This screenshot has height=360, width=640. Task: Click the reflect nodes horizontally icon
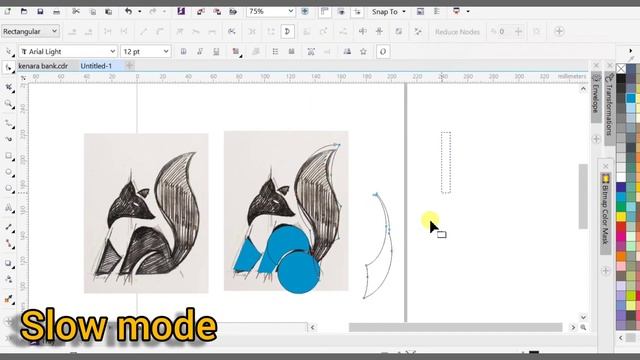click(362, 31)
